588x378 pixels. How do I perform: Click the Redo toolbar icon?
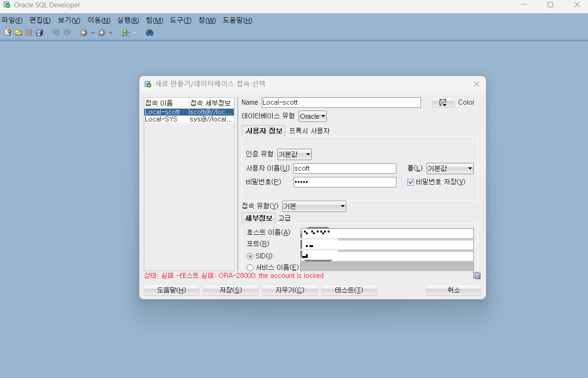67,33
